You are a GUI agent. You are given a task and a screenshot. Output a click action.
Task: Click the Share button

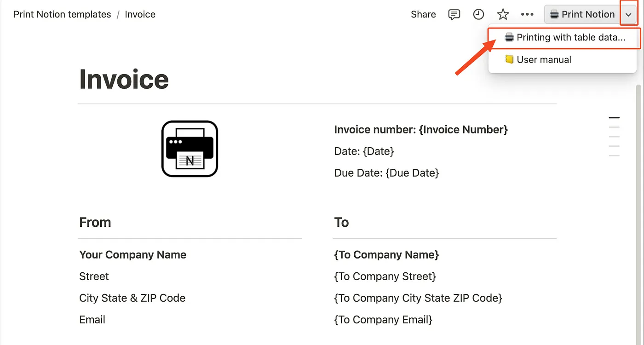423,14
